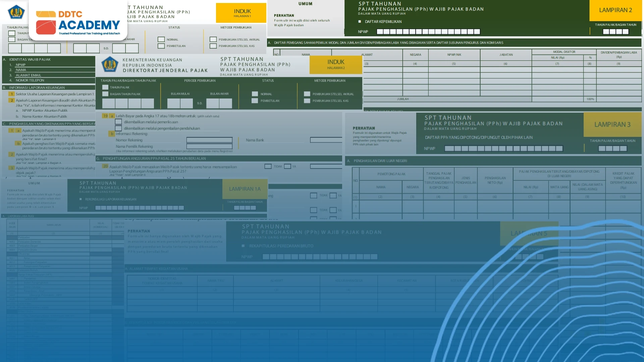The width and height of the screenshot is (644, 362).
Task: Click the yellow INDUK Halaman 2 badge
Action: (x=336, y=64)
